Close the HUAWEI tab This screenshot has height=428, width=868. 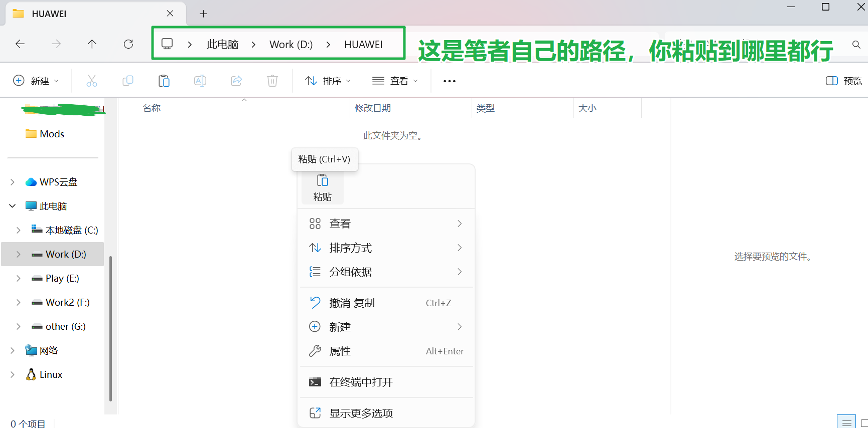pos(170,14)
